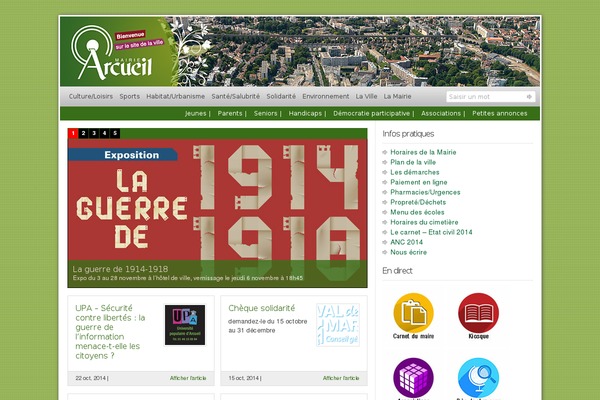This screenshot has height=400, width=600.
Task: Click the En direct heading
Action: (x=397, y=271)
